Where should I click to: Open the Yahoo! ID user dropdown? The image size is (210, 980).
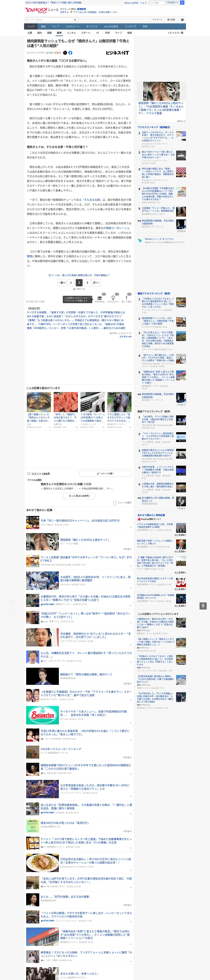172,3
